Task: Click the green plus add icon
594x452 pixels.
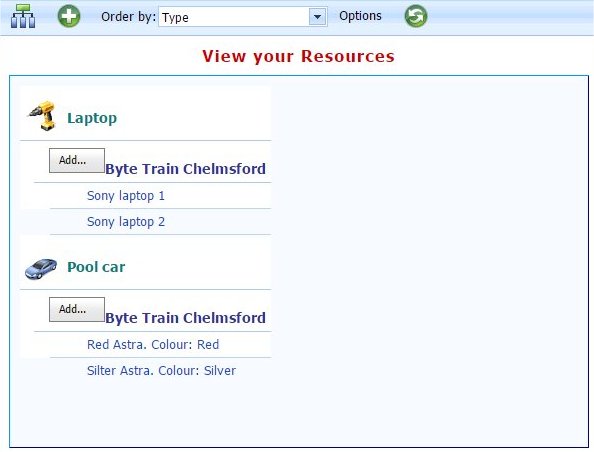Action: [69, 16]
